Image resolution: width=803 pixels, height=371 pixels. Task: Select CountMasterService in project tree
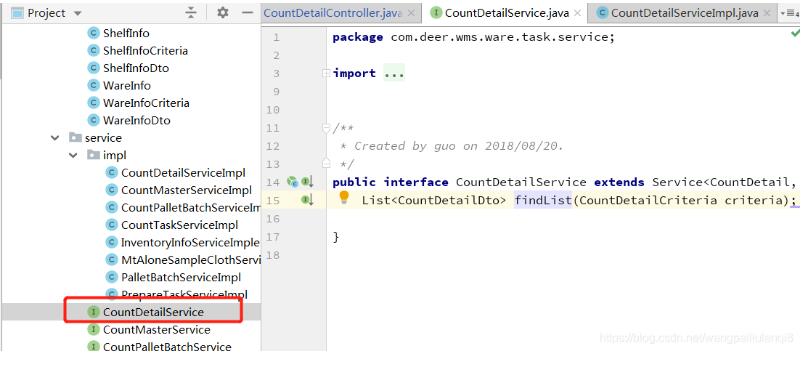click(x=157, y=329)
